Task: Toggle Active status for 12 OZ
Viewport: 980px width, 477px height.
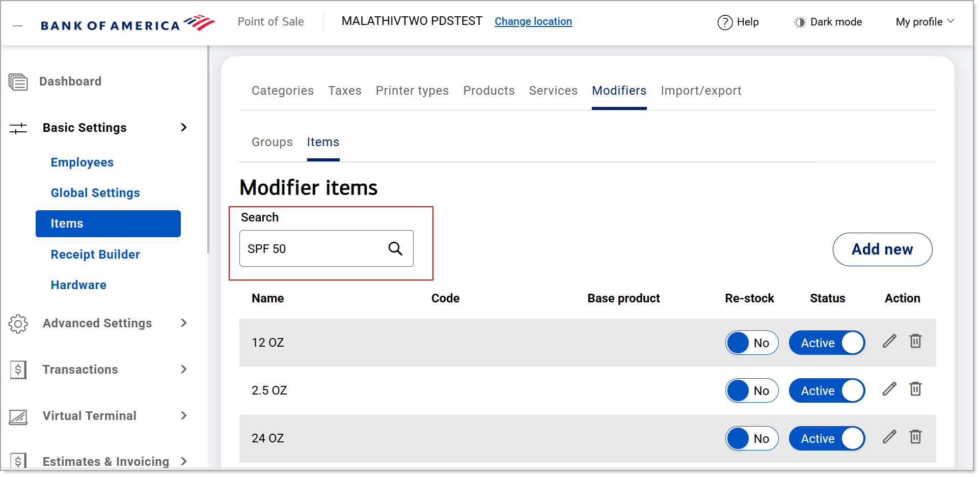Action: point(827,343)
